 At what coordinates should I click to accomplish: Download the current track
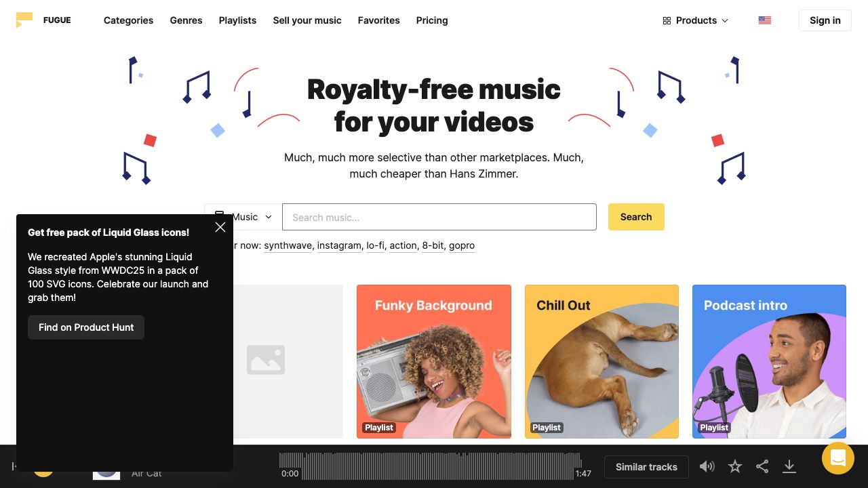[789, 466]
